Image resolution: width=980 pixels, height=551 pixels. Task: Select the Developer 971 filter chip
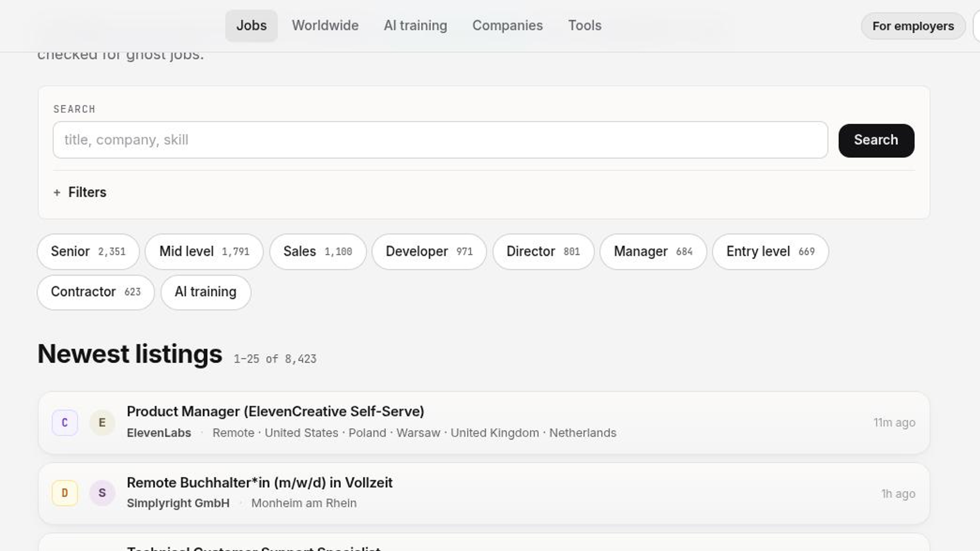tap(429, 251)
